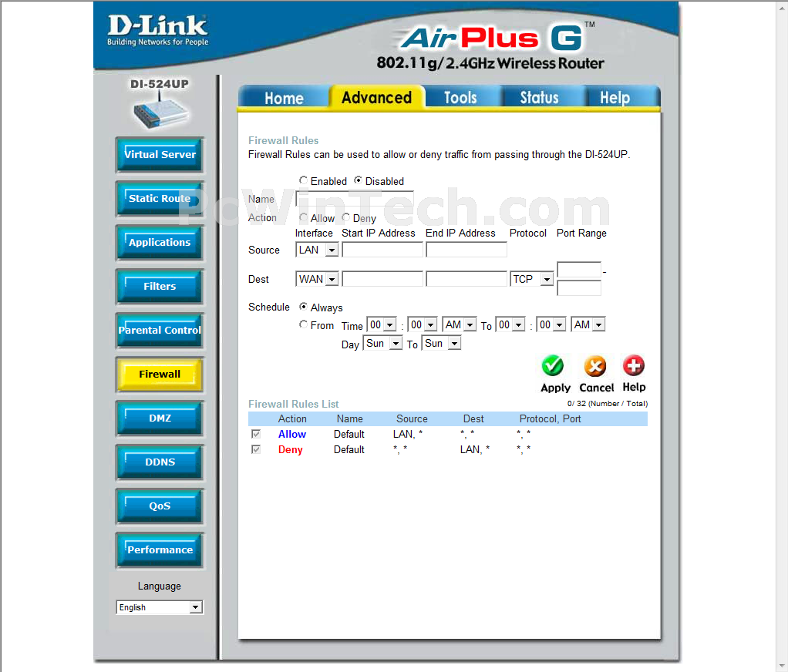Open the end time hour dropdown
The image size is (788, 672).
pos(510,324)
